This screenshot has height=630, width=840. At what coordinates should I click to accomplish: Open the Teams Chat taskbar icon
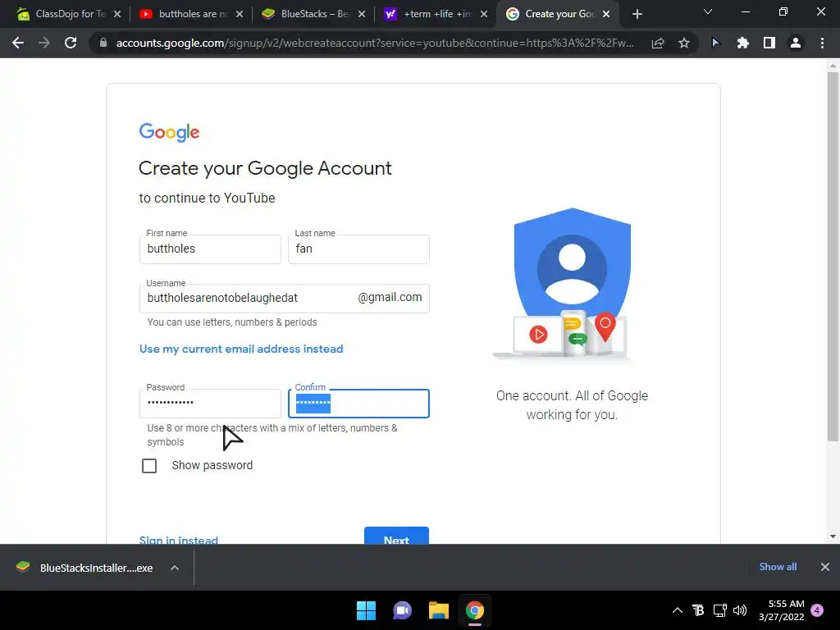click(402, 610)
